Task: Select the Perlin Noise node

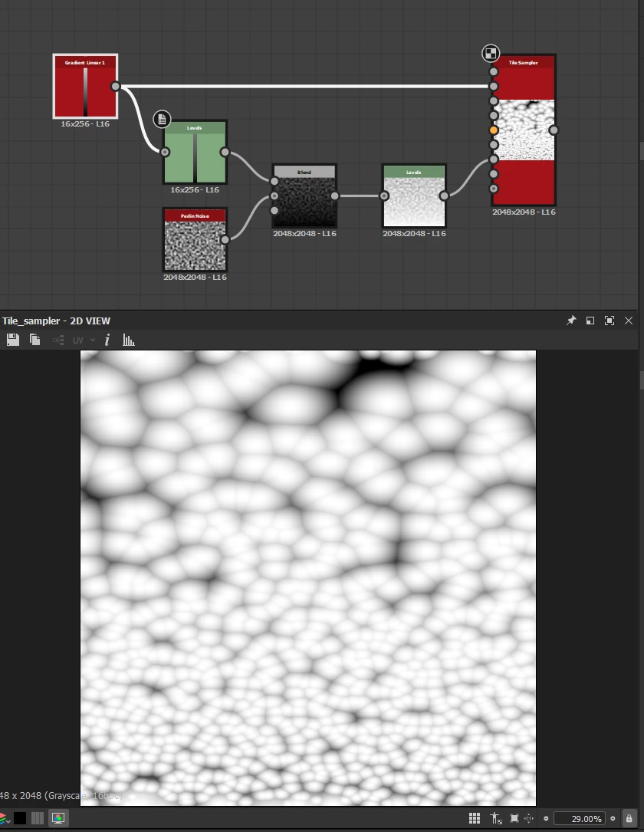Action: 195,239
